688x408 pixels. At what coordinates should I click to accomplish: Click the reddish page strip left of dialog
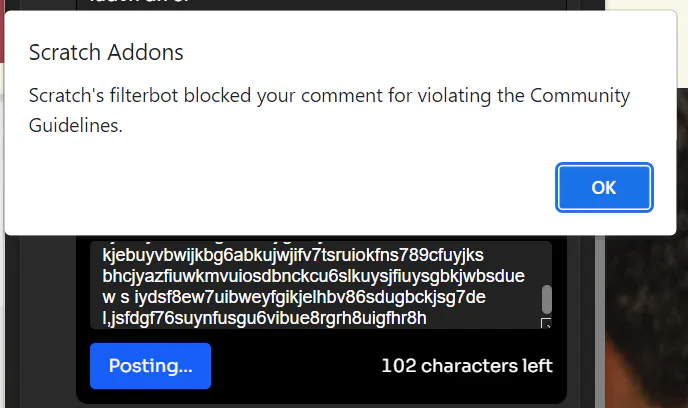(x=2, y=31)
